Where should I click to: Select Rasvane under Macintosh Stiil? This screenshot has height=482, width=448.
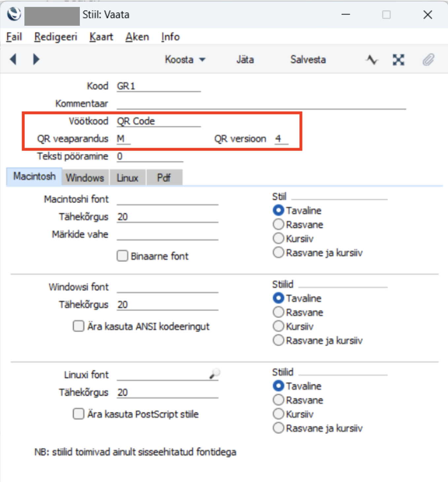click(278, 224)
